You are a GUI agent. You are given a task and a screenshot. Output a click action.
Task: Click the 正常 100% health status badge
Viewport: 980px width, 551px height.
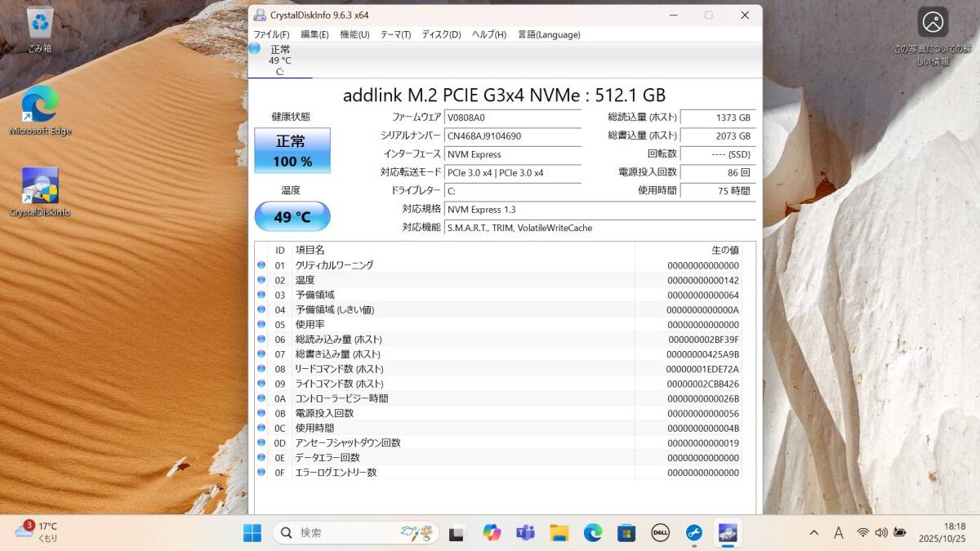(292, 150)
